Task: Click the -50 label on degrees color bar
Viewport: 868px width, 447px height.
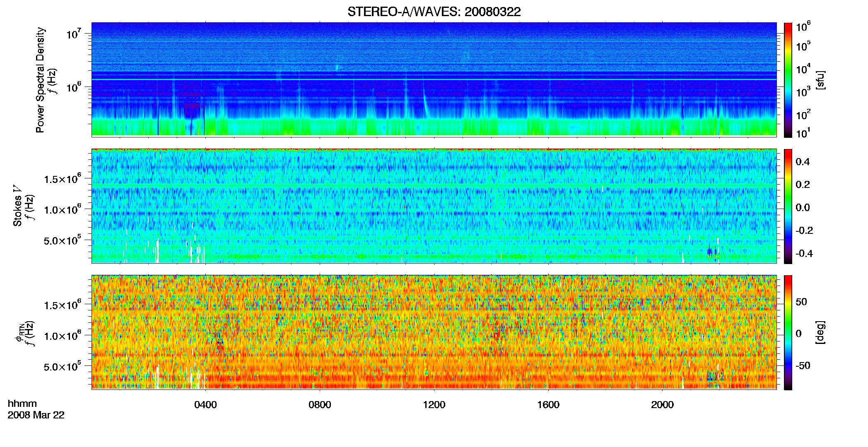Action: click(803, 366)
